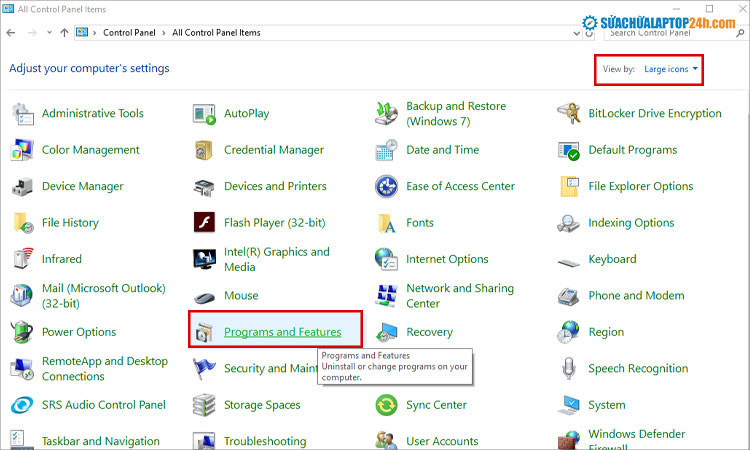Click the BitLocker Drive Encryption icon
750x450 pixels.
coord(570,114)
